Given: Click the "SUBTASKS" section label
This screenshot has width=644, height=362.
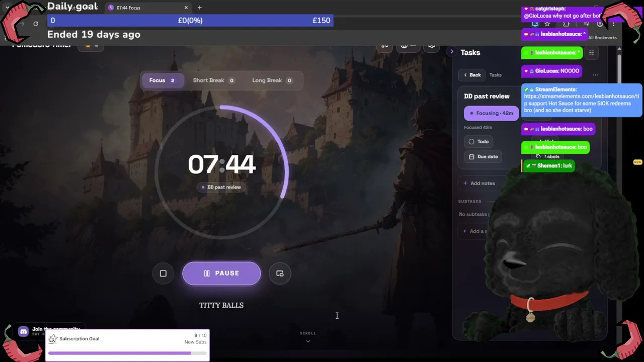Looking at the screenshot, I should click(470, 201).
